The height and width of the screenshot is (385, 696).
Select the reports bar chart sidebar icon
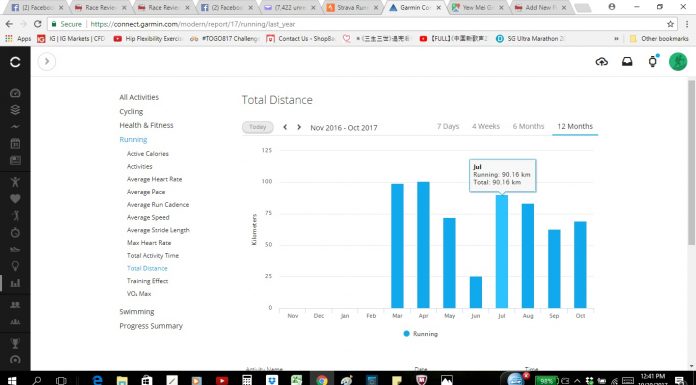(x=15, y=283)
